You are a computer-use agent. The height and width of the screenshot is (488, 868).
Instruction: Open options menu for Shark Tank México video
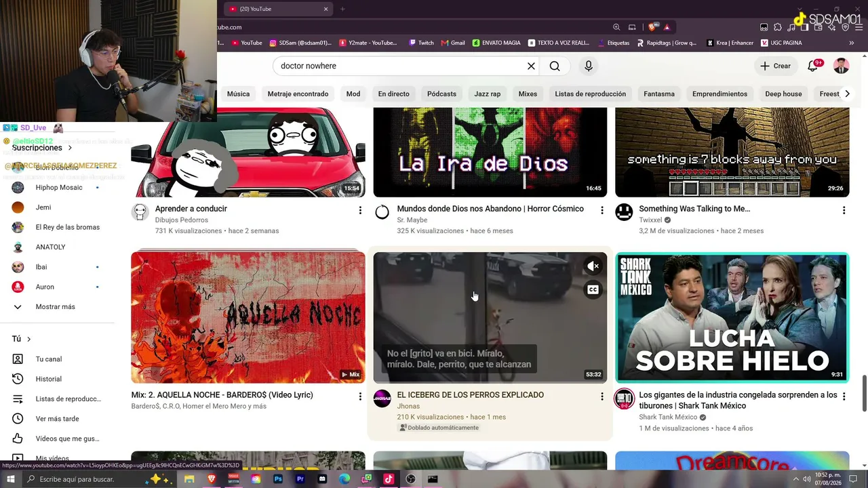[844, 396]
